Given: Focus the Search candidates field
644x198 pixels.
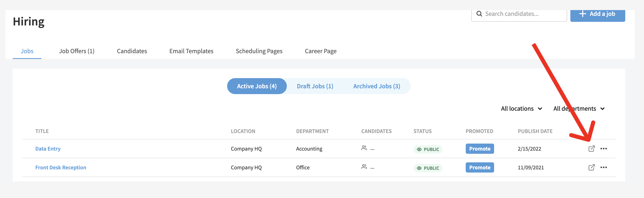Looking at the screenshot, I should [519, 14].
